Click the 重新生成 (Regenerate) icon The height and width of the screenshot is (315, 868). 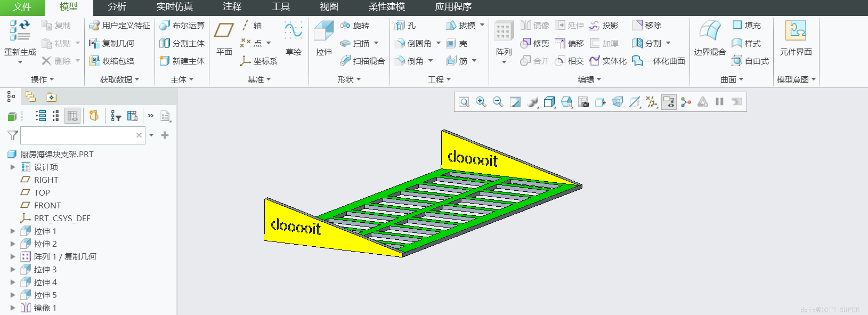[20, 30]
